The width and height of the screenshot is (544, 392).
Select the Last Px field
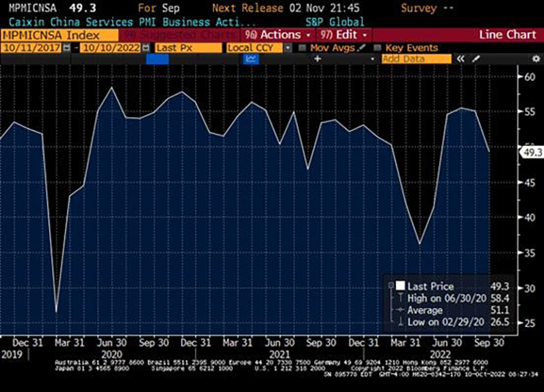click(188, 48)
